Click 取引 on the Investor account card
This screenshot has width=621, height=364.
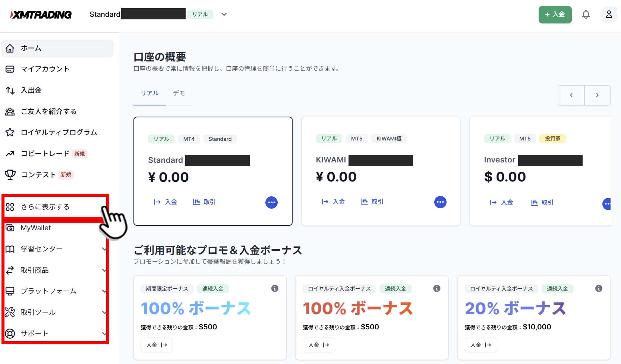pyautogui.click(x=542, y=202)
